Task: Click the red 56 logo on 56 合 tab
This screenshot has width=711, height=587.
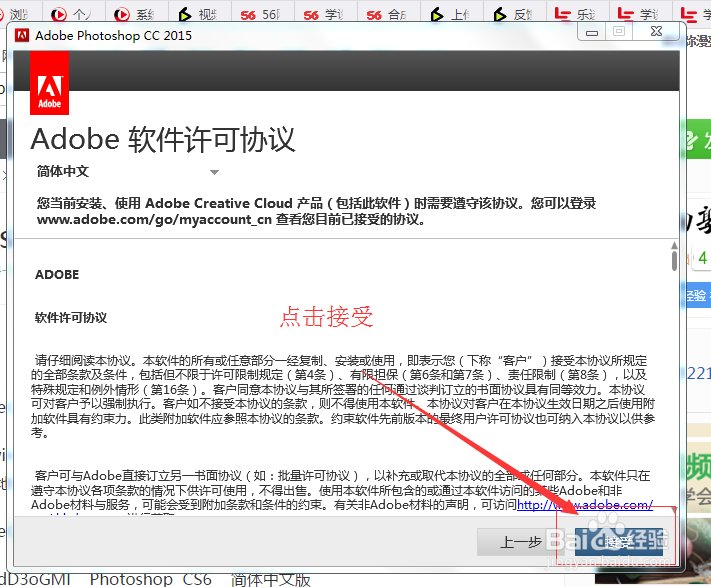Action: [374, 15]
